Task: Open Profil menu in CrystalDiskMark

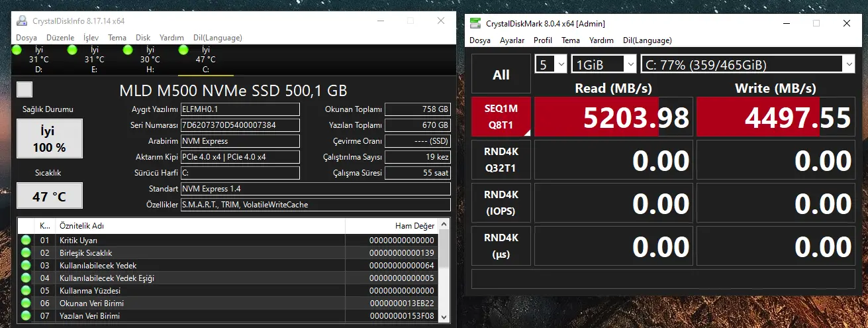Action: point(543,40)
